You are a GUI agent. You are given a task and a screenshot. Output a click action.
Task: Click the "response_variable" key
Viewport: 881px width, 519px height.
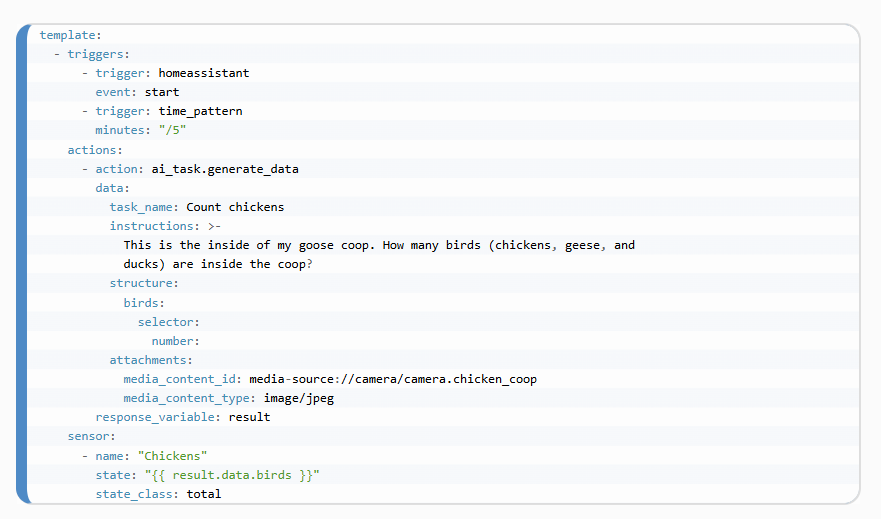tap(155, 417)
